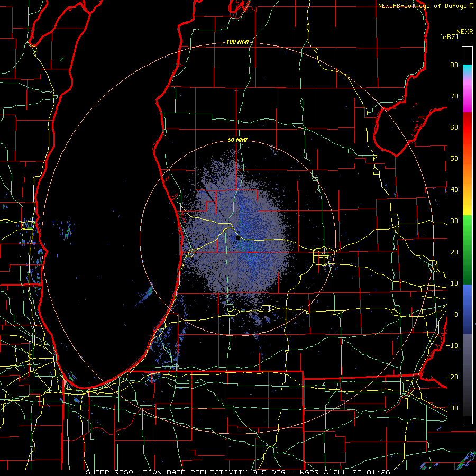The image size is (476, 476).
Task: Click the 60 value on dBZ scale
Action: pos(454,127)
